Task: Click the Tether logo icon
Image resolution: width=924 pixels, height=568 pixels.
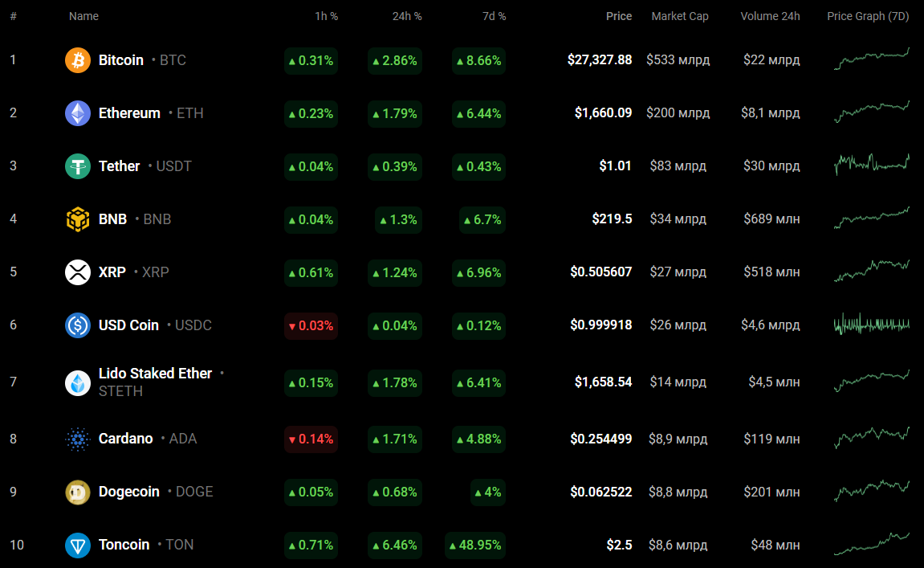Action: 78,166
